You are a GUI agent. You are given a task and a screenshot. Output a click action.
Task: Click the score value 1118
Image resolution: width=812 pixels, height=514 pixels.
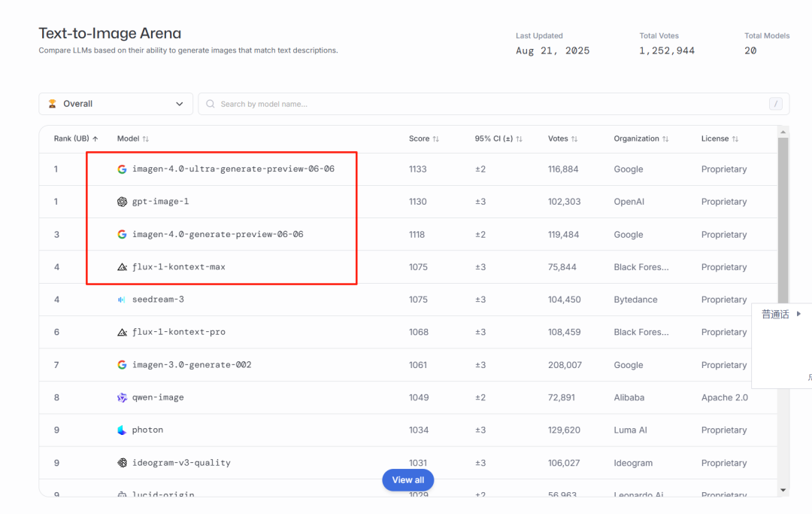417,234
